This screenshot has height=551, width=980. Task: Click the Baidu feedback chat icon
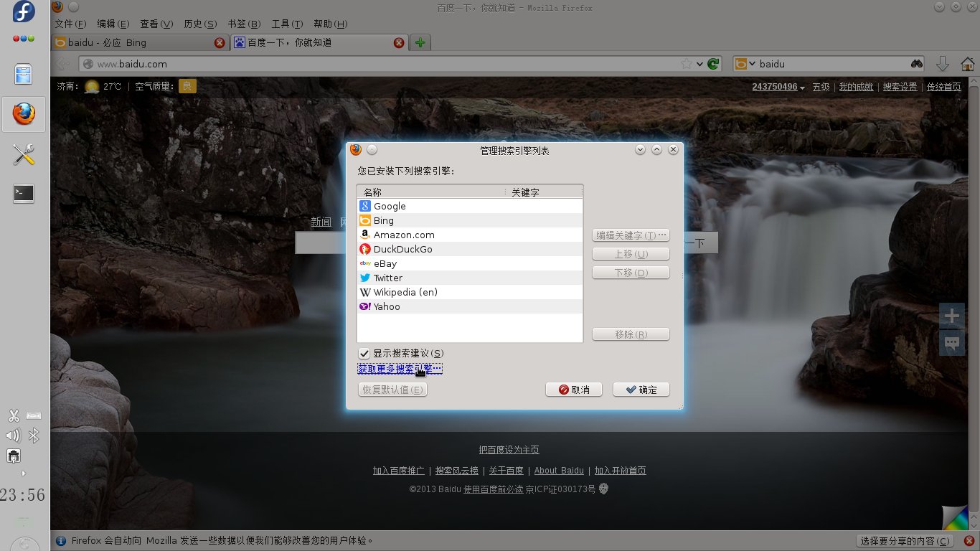[x=952, y=343]
